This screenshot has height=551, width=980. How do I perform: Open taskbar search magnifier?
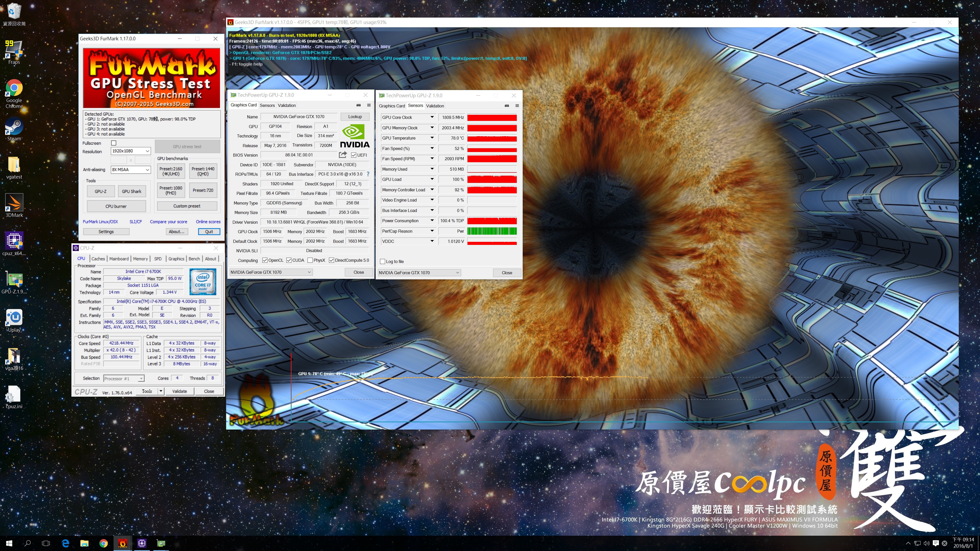pyautogui.click(x=27, y=543)
